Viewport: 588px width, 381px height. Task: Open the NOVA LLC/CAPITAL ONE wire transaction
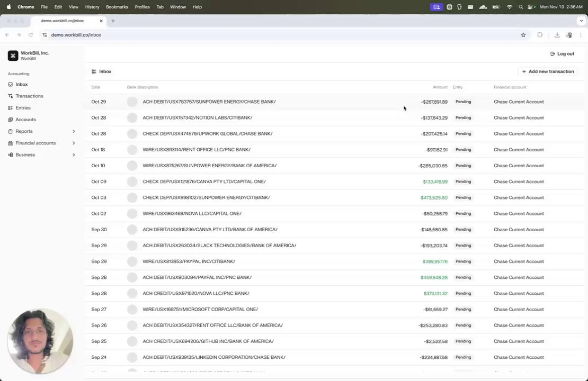point(334,214)
